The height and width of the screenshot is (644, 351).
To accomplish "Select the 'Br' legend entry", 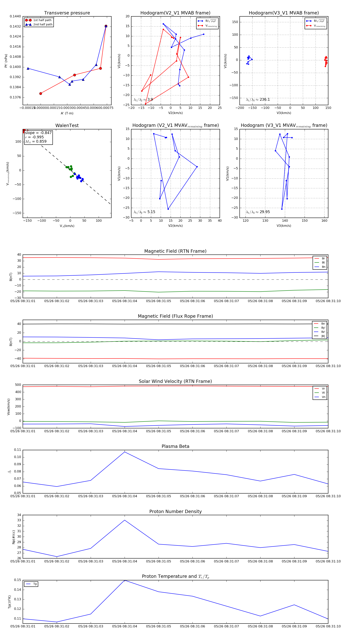I will [320, 259].
